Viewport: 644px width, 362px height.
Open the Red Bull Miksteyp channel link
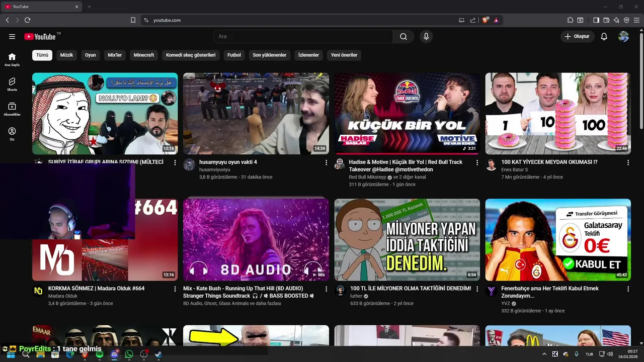click(x=367, y=177)
